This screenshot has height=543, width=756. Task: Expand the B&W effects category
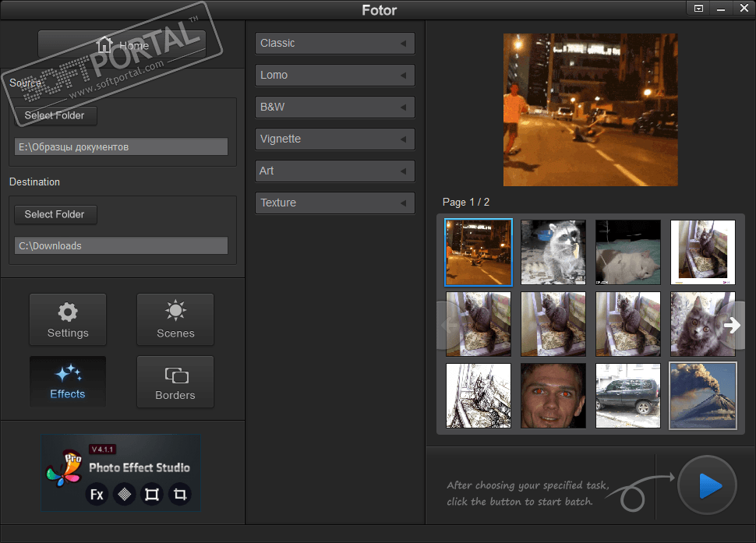click(x=334, y=108)
